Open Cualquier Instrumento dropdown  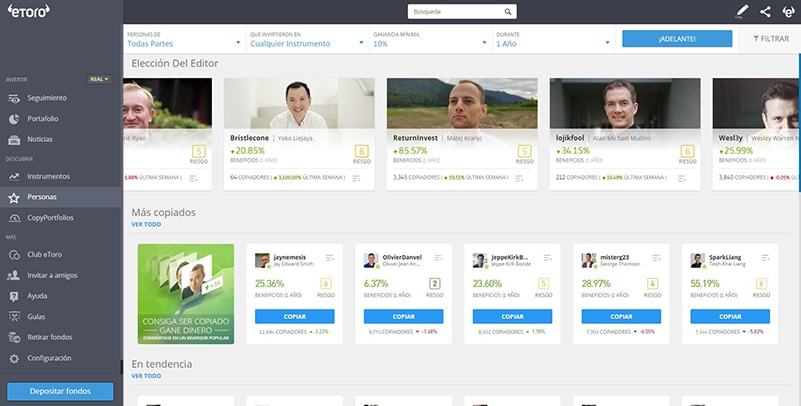307,39
